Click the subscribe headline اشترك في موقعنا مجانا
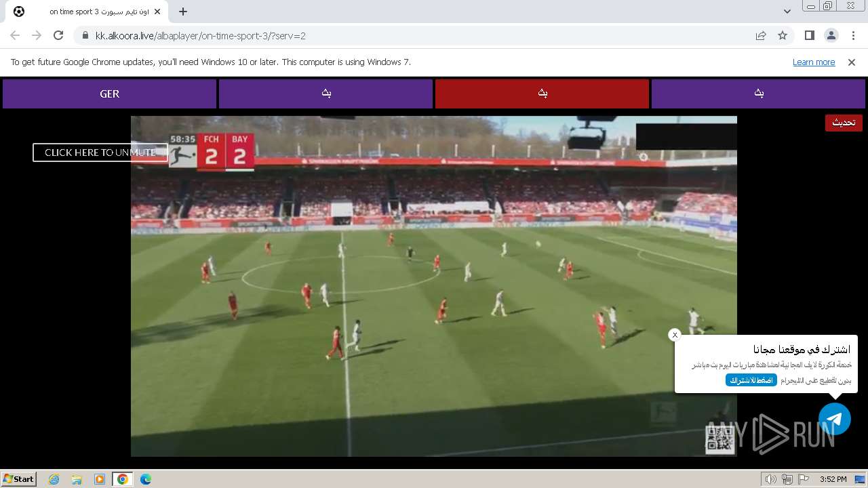This screenshot has height=488, width=868. point(802,350)
